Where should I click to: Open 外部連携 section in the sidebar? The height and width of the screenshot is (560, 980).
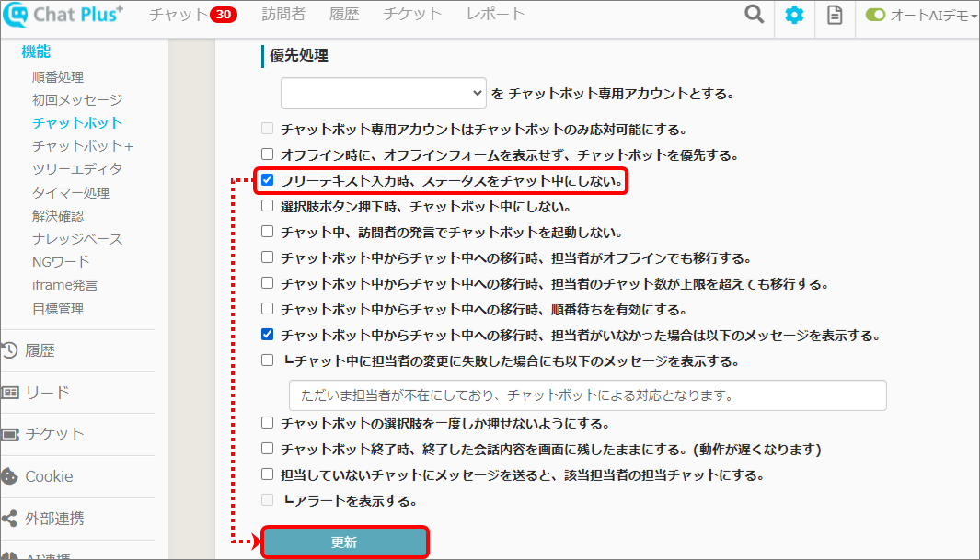(x=53, y=519)
